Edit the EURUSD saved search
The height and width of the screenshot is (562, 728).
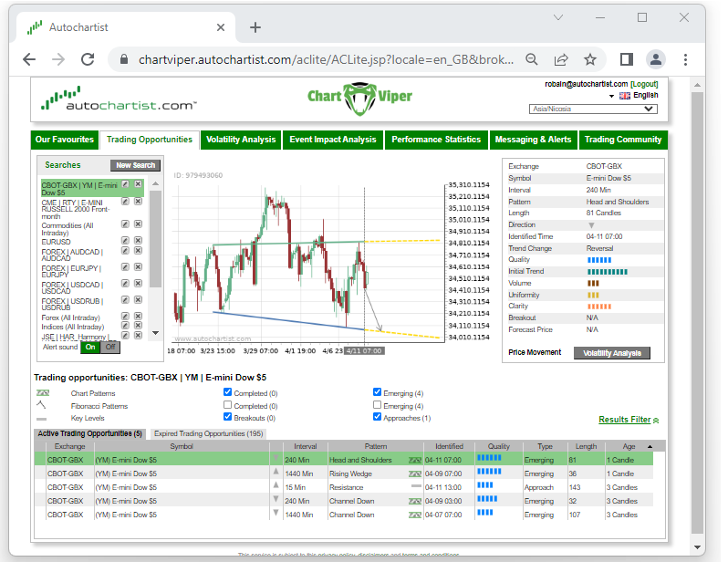click(x=125, y=241)
